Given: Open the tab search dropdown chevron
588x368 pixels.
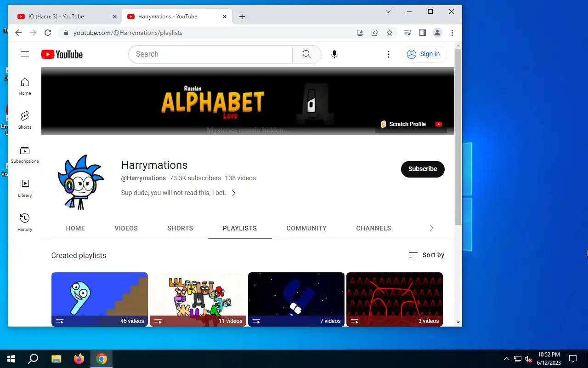Looking at the screenshot, I should pyautogui.click(x=388, y=11).
